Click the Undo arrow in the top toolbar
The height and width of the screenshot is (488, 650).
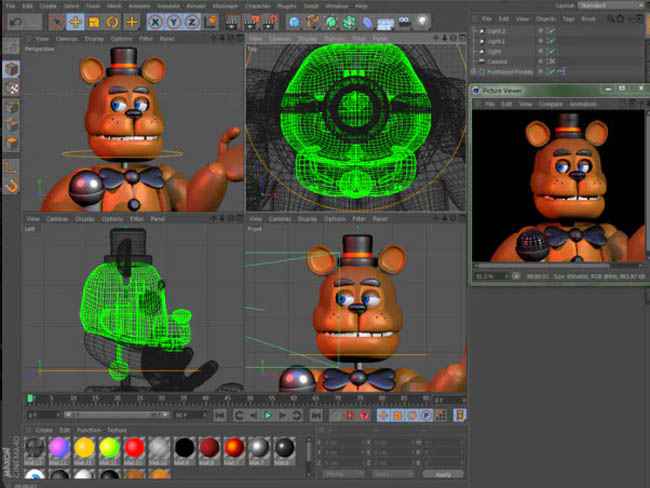pyautogui.click(x=16, y=22)
